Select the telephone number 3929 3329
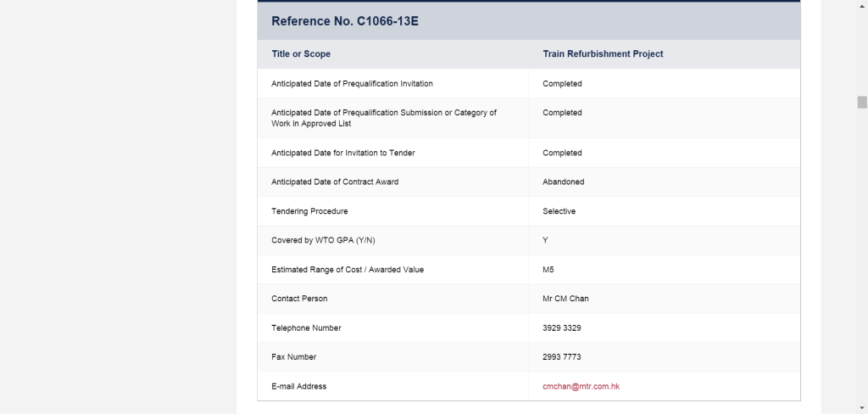This screenshot has height=414, width=868. [x=561, y=328]
